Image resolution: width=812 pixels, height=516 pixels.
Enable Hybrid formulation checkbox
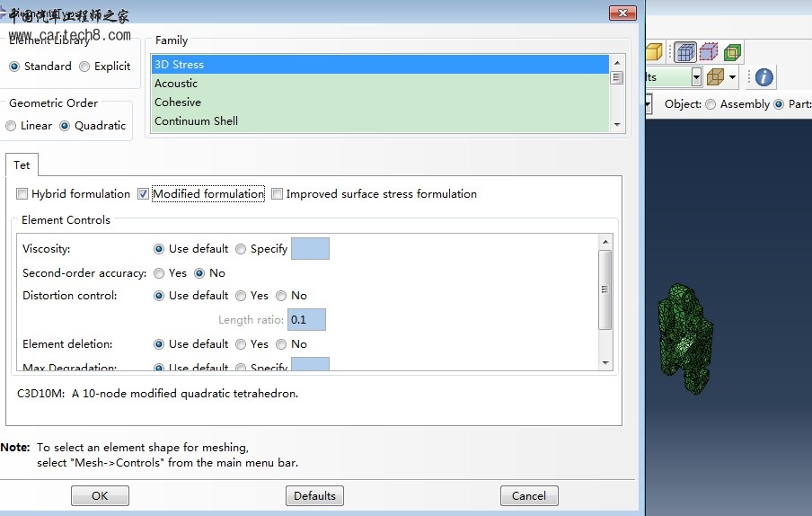(22, 194)
